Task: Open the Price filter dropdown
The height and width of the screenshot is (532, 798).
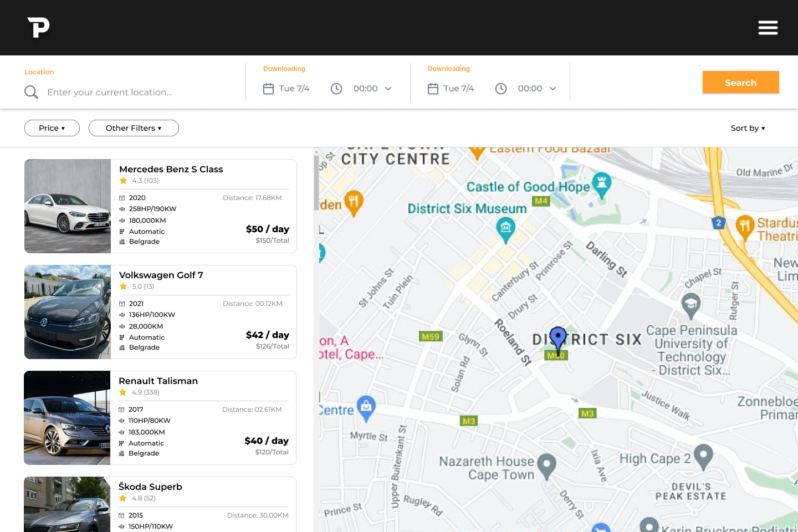Action: coord(52,128)
